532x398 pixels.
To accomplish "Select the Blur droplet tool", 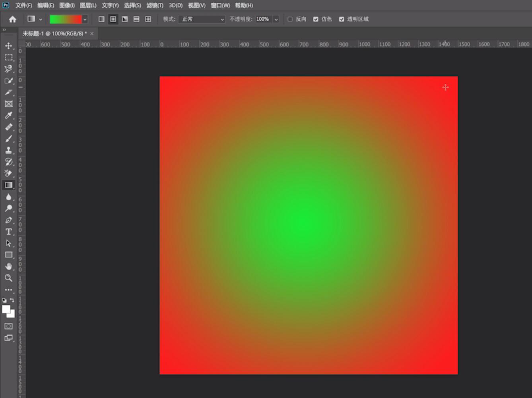I will coord(8,197).
